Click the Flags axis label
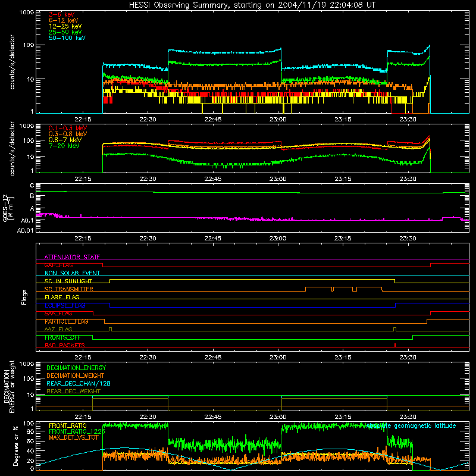This screenshot has height=476, width=476. [24, 297]
